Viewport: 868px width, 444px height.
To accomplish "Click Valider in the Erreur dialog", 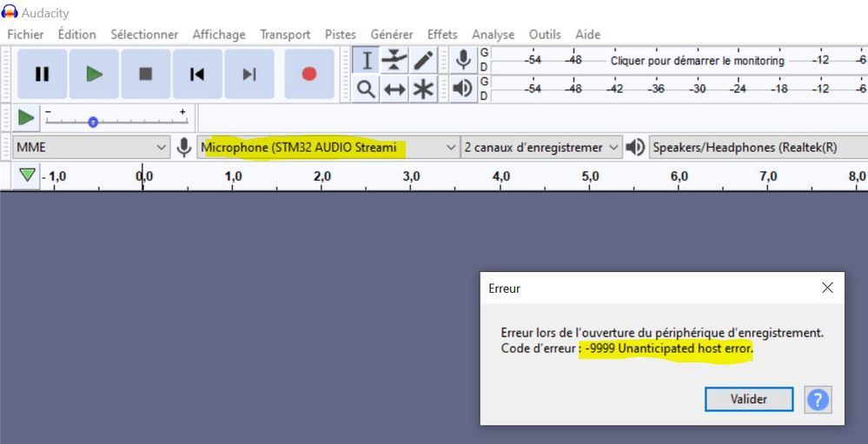I will click(748, 399).
